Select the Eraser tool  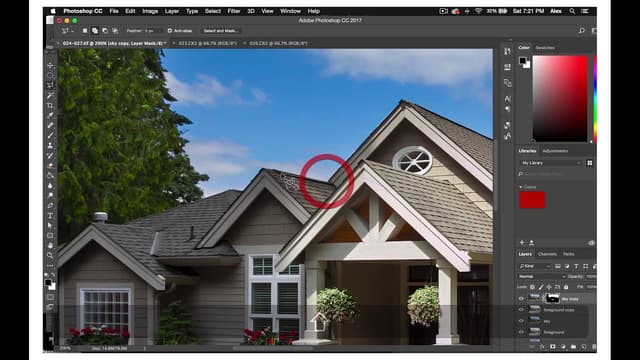(x=50, y=165)
